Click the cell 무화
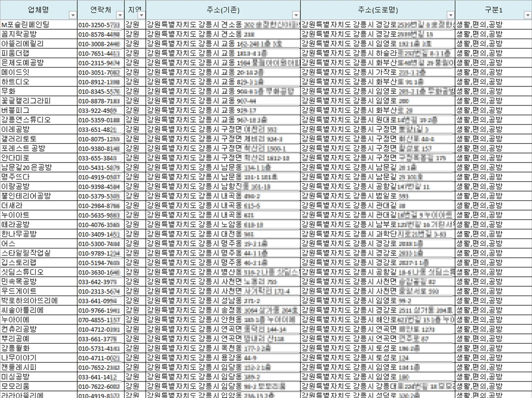Image resolution: width=532 pixels, height=398 pixels. (39, 91)
